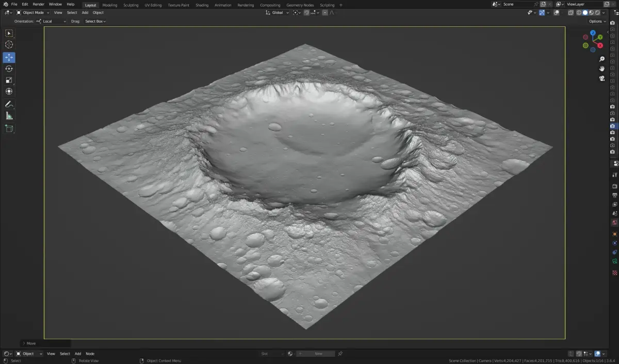Open the Tool properties tab
Screen dimensions: 619x364
(614, 174)
